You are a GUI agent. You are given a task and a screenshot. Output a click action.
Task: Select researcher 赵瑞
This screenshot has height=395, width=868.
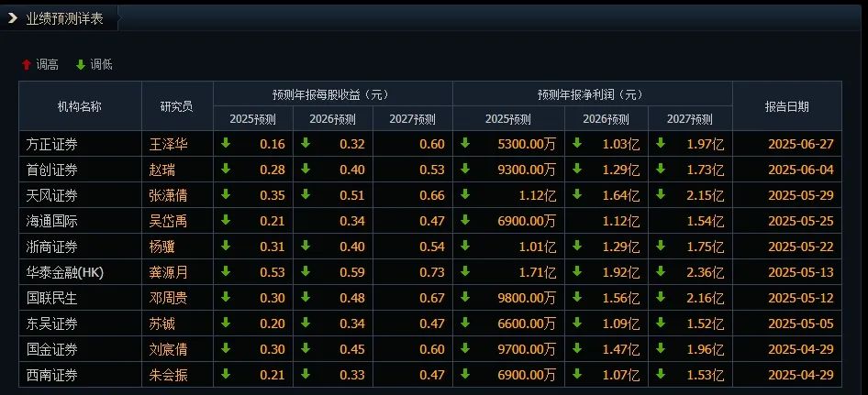(x=162, y=170)
